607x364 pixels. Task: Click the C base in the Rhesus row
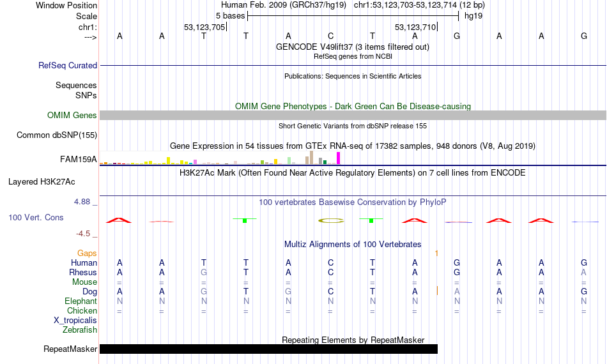click(x=330, y=272)
